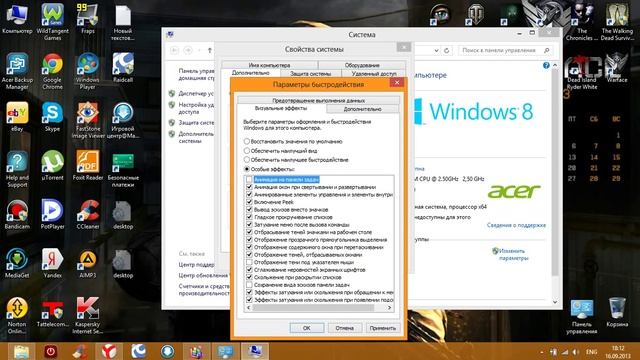
Task: Select Обеспечить наилучший вид option
Action: click(280, 151)
